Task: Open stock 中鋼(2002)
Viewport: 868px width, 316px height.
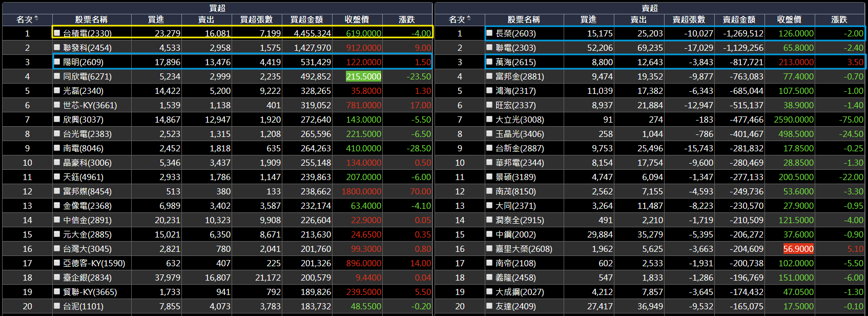Action: point(515,234)
